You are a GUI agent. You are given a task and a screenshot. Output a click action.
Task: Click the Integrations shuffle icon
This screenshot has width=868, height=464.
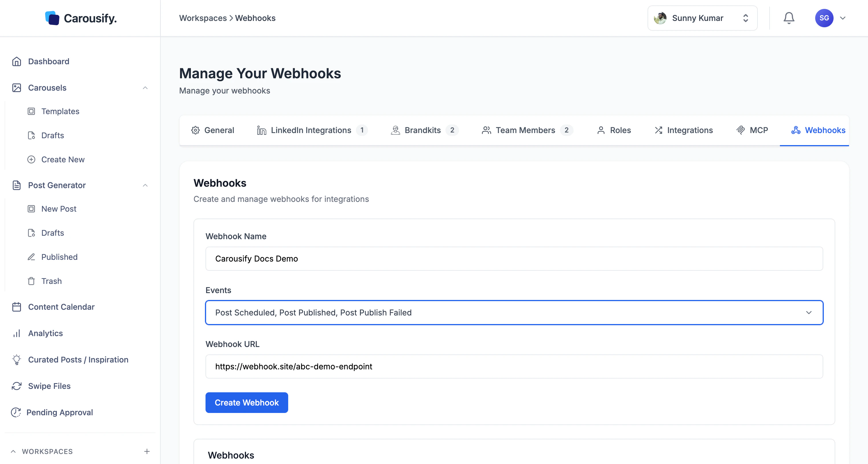coord(658,130)
